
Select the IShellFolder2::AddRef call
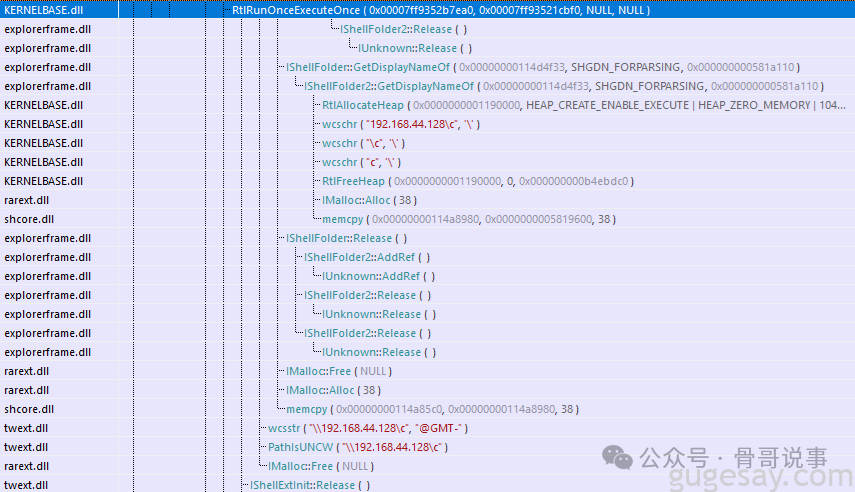pyautogui.click(x=367, y=257)
